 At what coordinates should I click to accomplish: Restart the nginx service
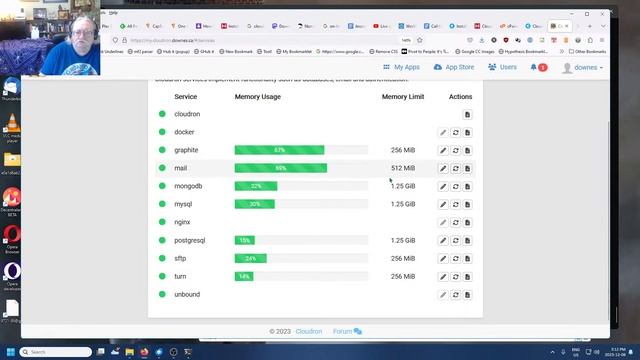point(456,222)
